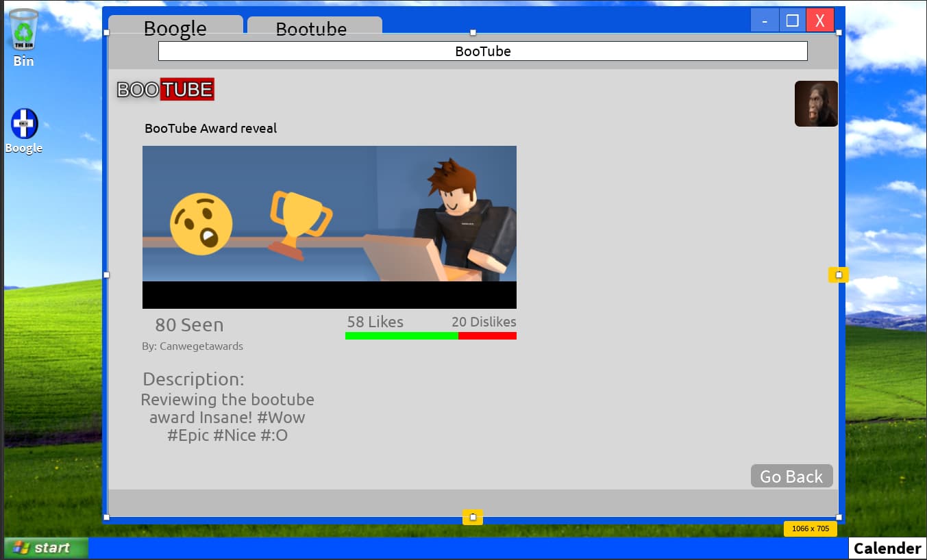Screen dimensions: 927x560
Task: Click the black video progress bar area
Action: 330,295
